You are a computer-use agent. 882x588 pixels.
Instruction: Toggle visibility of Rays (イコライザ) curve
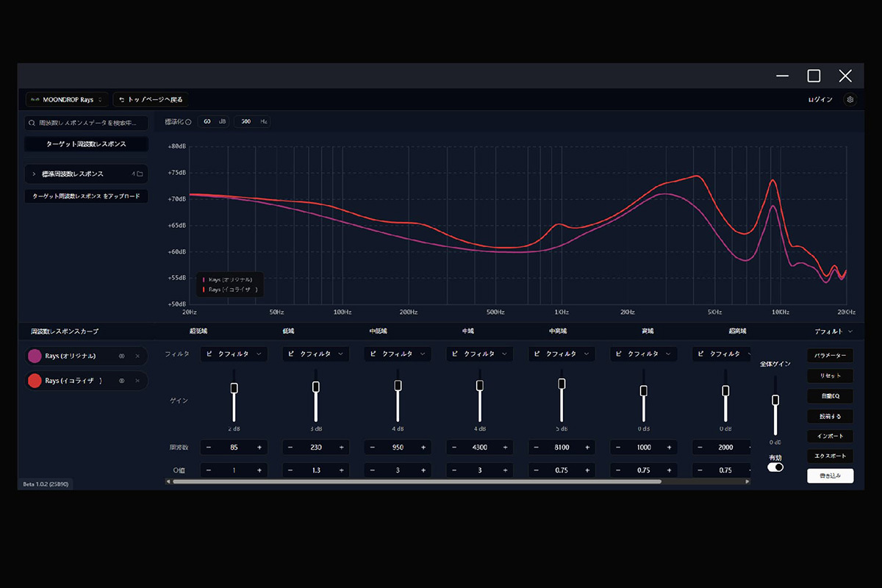point(122,381)
